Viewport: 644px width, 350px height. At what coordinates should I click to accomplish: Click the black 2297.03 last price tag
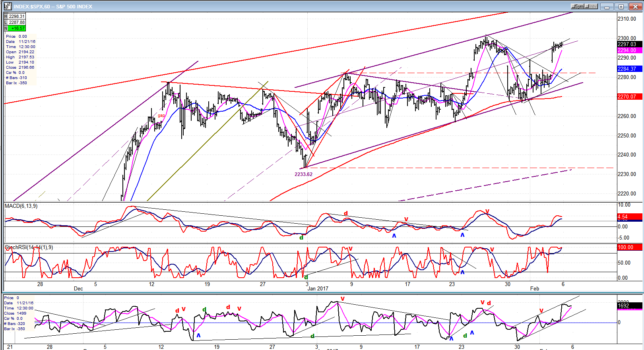(x=629, y=44)
